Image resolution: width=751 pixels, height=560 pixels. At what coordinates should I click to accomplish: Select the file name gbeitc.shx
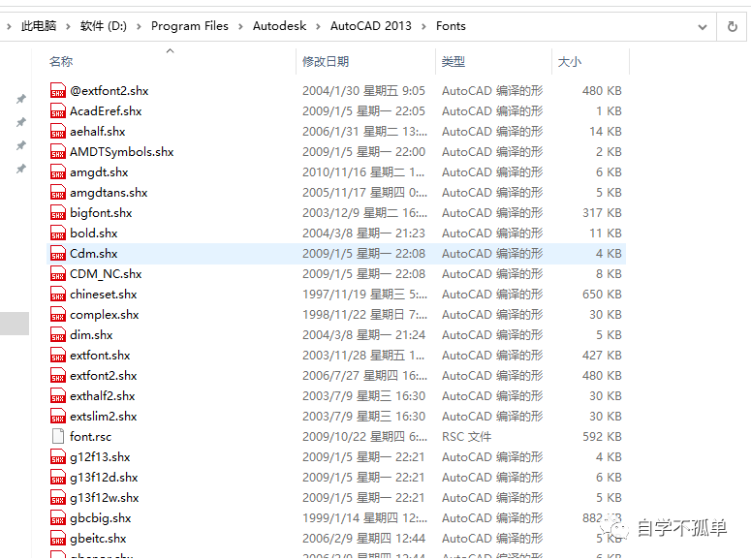pos(98,539)
